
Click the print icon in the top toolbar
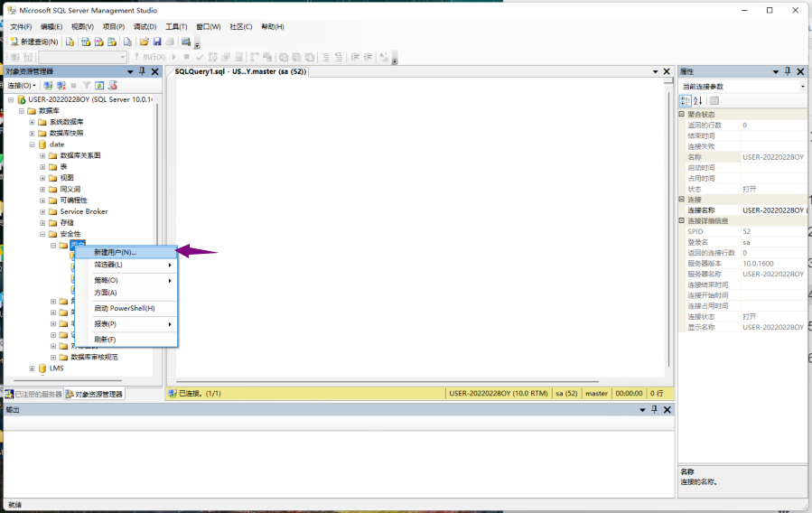click(170, 42)
